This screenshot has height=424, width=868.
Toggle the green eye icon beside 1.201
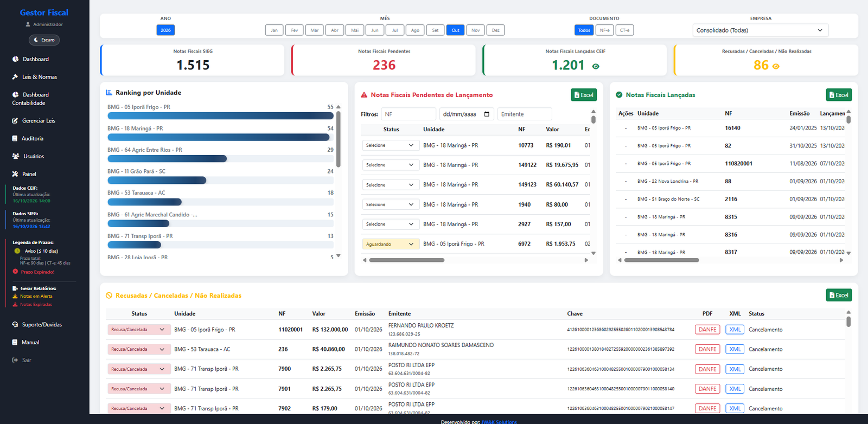click(x=596, y=67)
